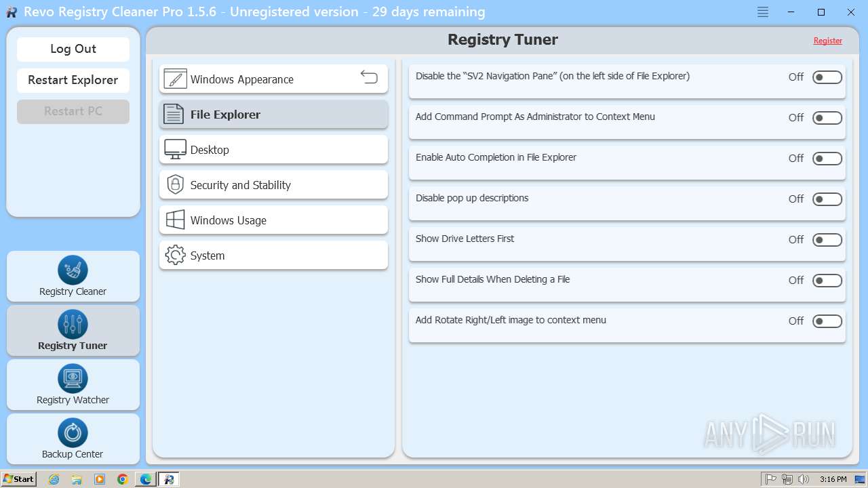
Task: Click the Restart Explorer button
Action: tap(73, 80)
